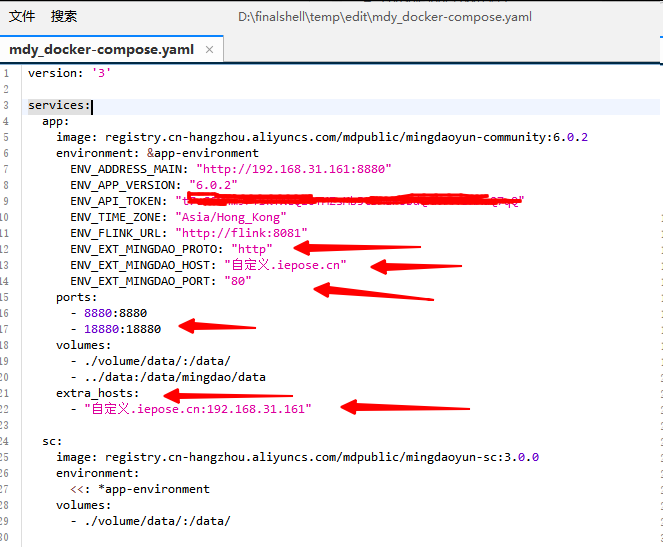Place cursor on the version: '3' line
Image resolution: width=663 pixels, height=547 pixels.
click(69, 73)
